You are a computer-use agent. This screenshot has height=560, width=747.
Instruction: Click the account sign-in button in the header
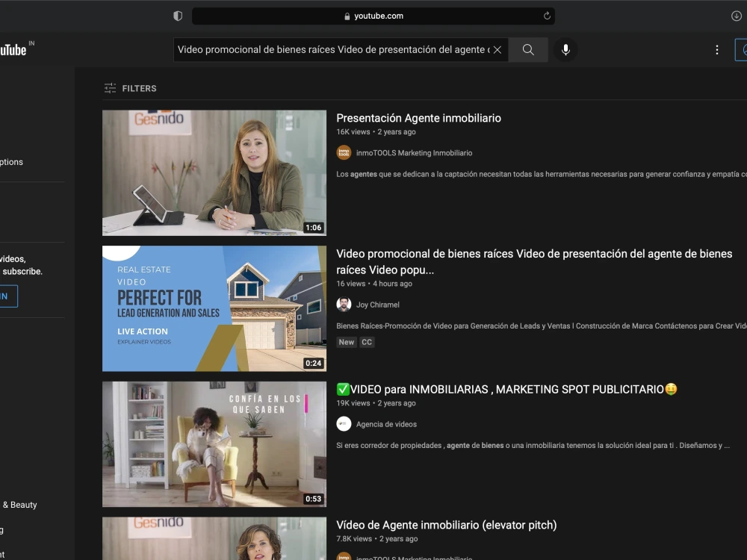(741, 49)
